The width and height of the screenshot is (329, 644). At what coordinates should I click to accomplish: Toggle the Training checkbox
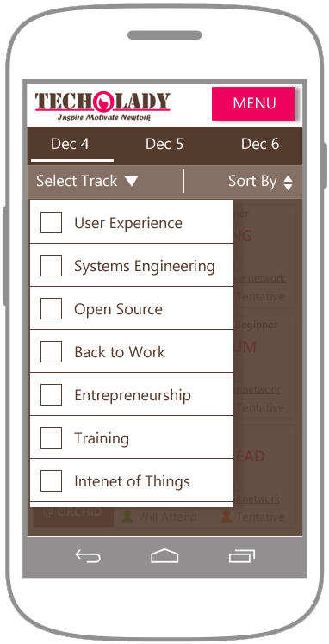[x=52, y=438]
